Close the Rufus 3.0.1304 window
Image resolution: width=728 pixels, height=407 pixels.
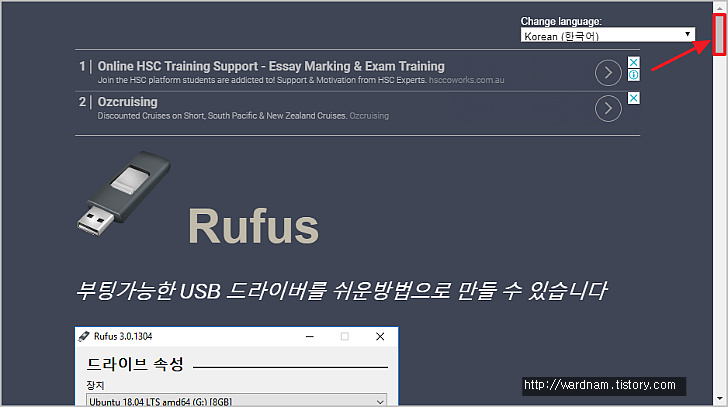point(380,336)
